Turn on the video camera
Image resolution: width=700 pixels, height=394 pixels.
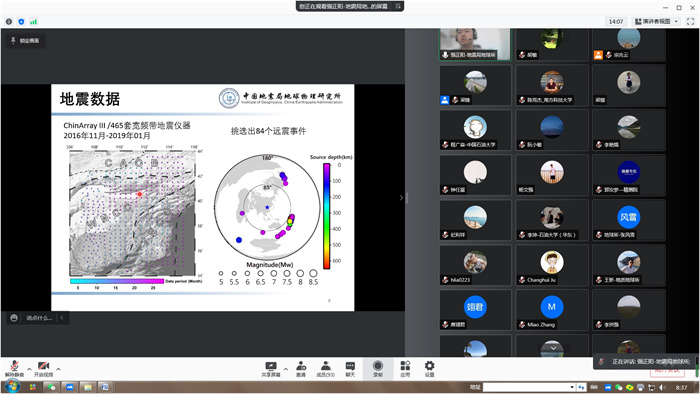[43, 369]
